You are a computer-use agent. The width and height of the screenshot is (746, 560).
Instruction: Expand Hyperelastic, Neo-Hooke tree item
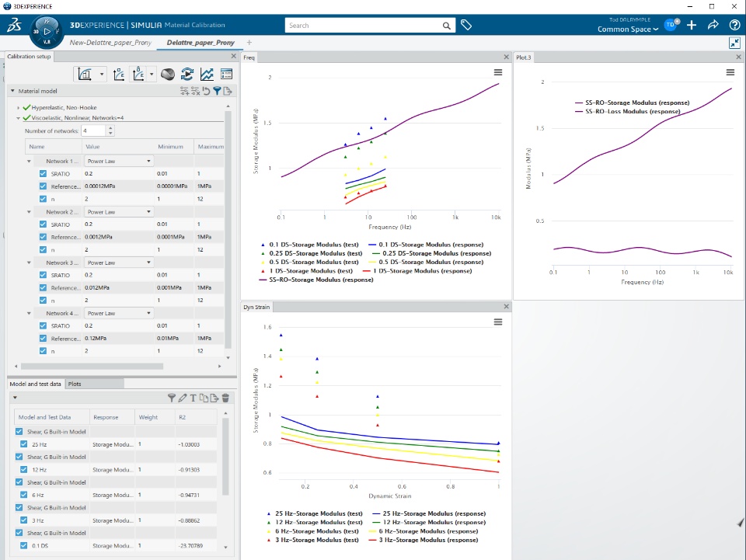coord(18,108)
